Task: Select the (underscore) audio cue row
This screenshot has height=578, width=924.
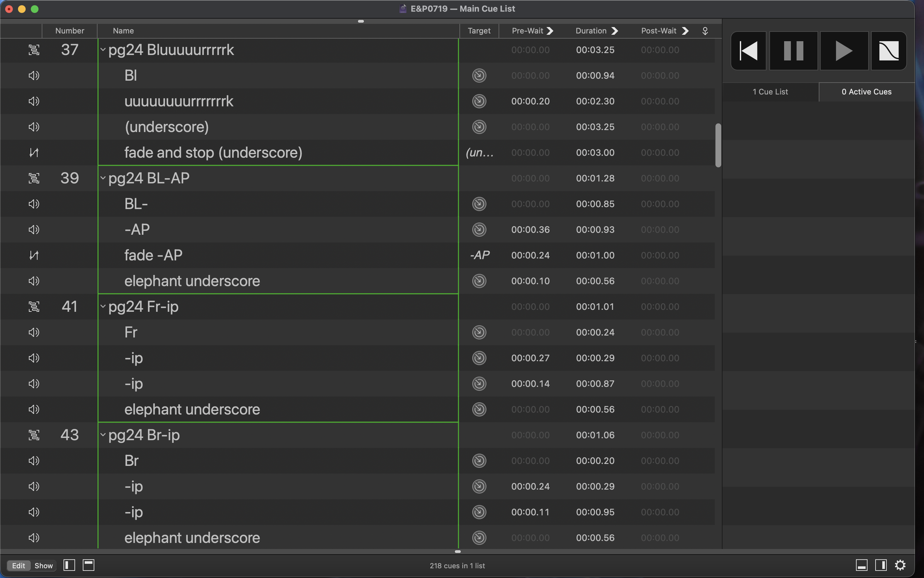Action: pyautogui.click(x=357, y=127)
